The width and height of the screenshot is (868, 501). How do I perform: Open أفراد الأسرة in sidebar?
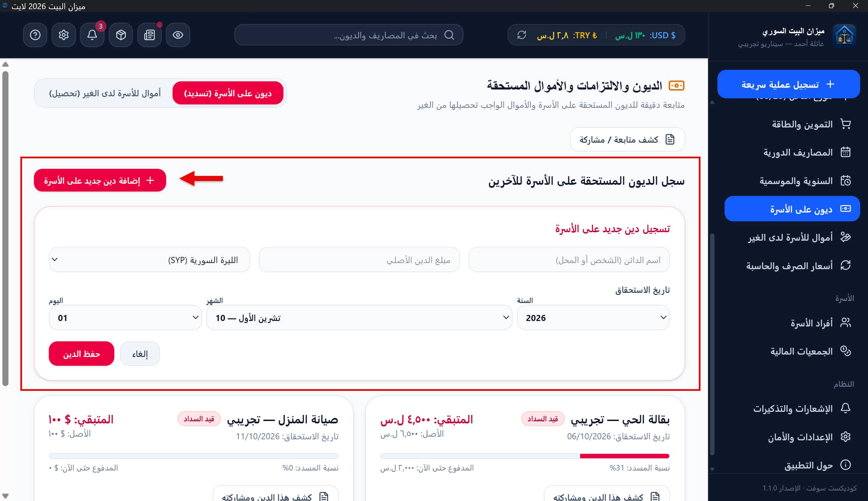[x=792, y=322]
